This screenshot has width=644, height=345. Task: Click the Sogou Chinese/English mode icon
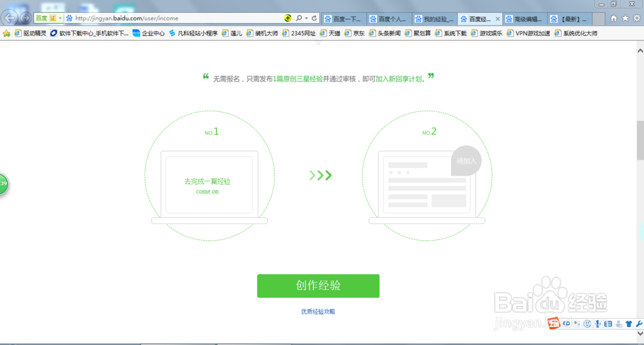point(567,324)
